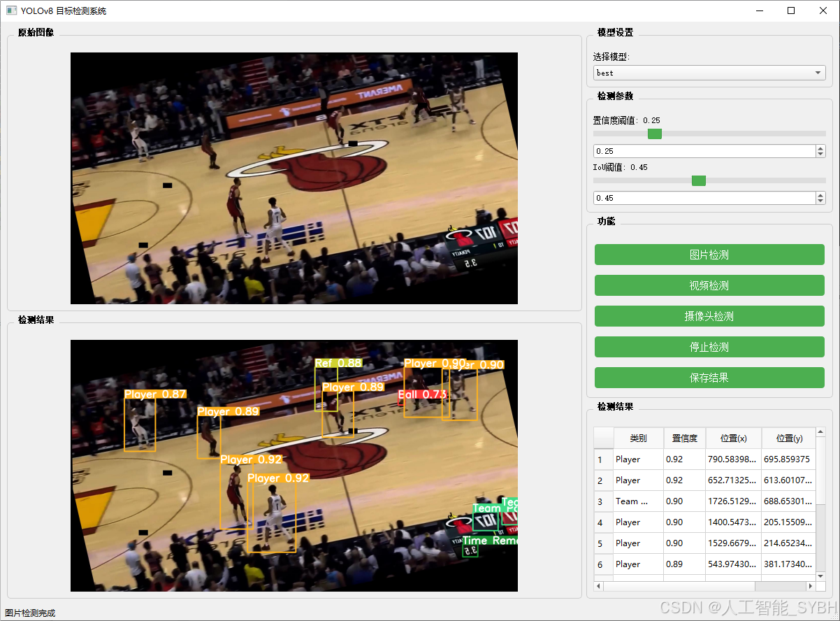
Task: Select row header 5 in results table
Action: tap(604, 543)
